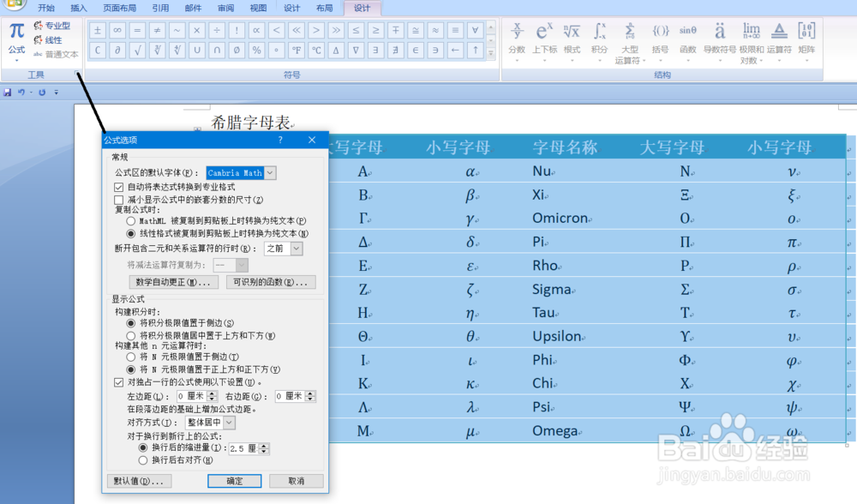Image resolution: width=857 pixels, height=504 pixels.
Task: Expand the 大型运算符 structures menu
Action: pos(630,43)
